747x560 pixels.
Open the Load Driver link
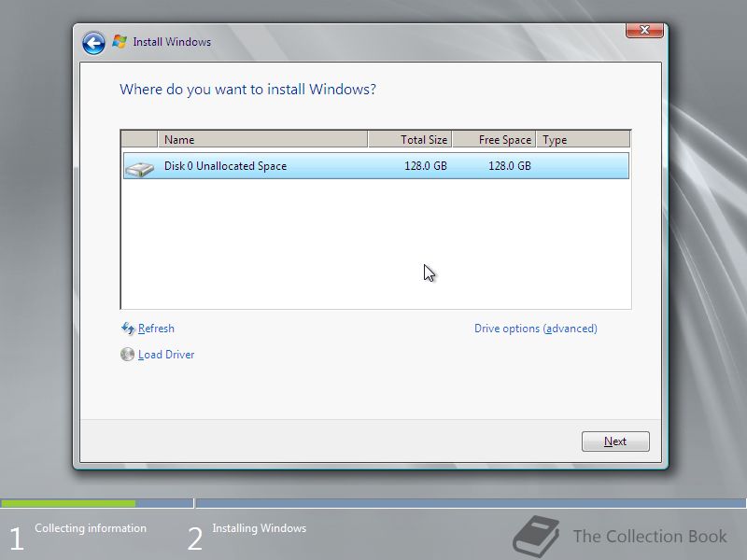[166, 355]
